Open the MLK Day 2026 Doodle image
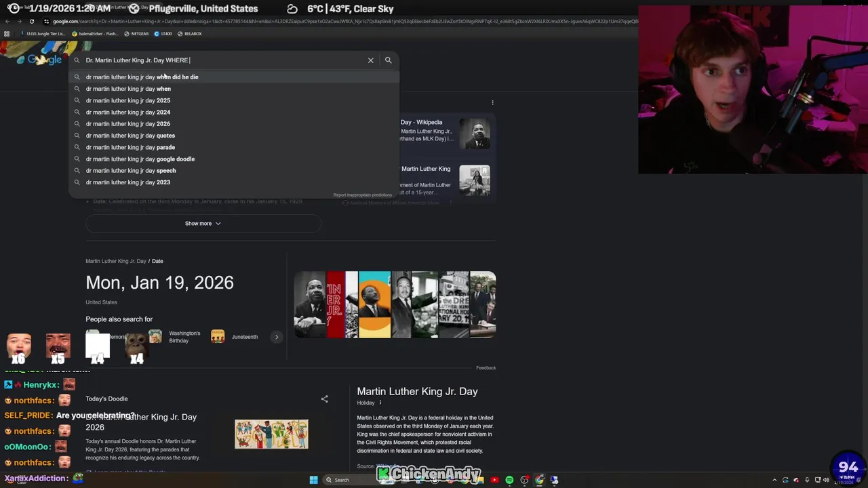The width and height of the screenshot is (868, 488). 271,434
